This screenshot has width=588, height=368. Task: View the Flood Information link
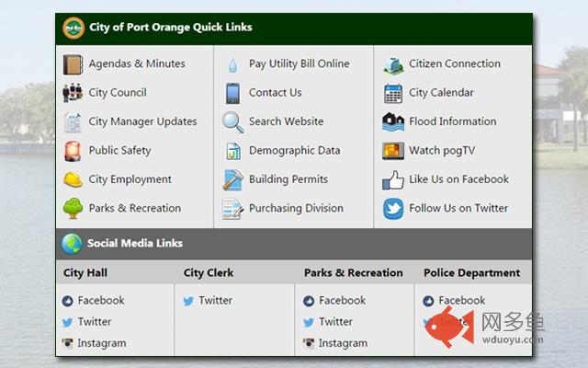(x=453, y=121)
